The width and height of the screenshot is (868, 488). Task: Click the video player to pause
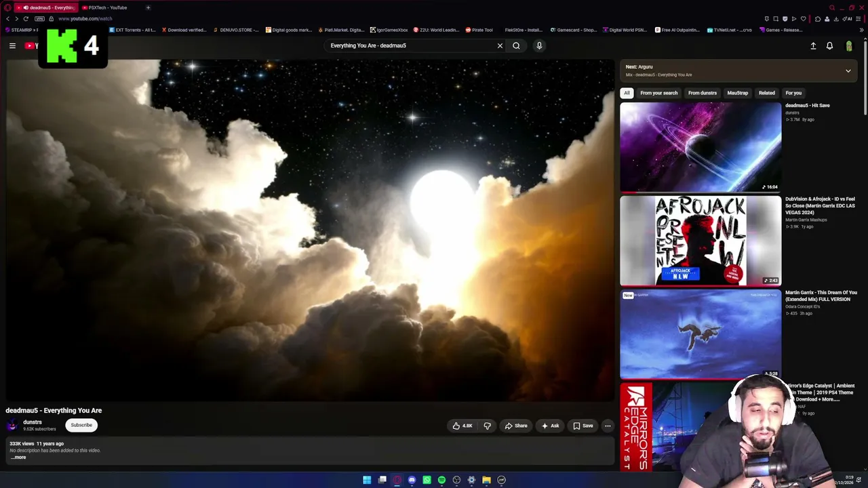(x=310, y=230)
